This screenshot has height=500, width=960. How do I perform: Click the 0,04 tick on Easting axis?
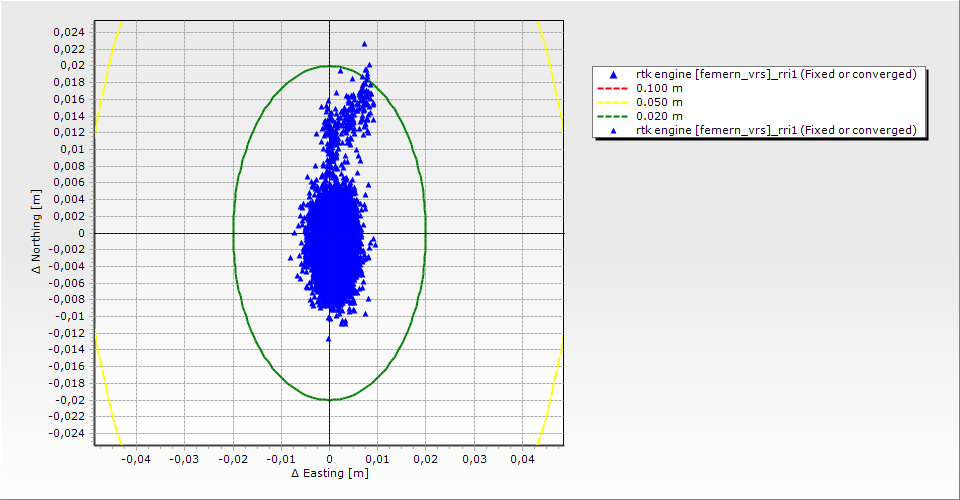click(x=522, y=459)
